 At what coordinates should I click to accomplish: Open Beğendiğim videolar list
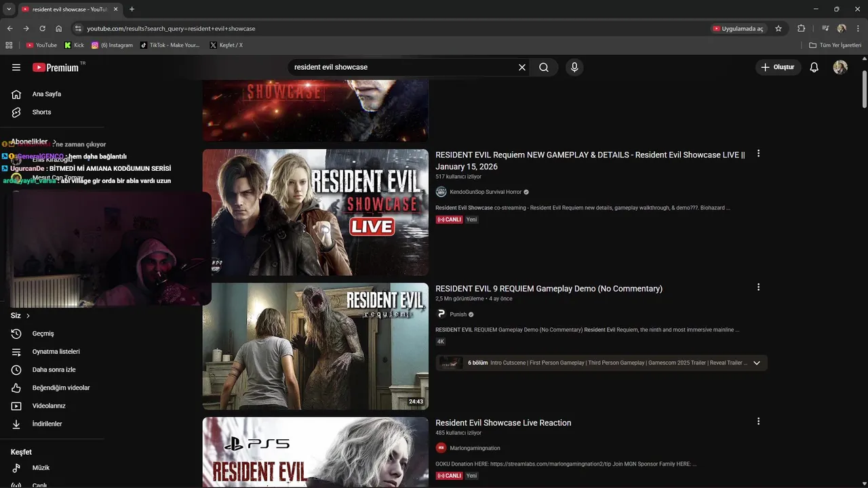61,388
